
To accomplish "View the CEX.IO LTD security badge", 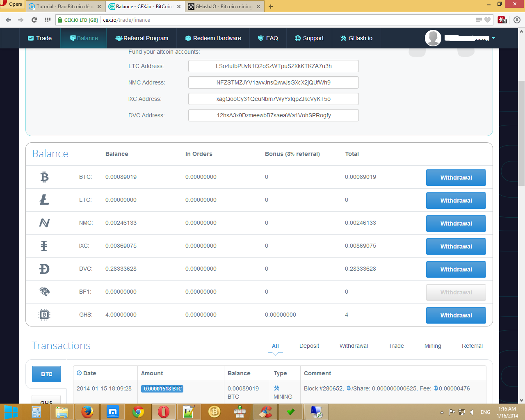I will click(x=78, y=20).
